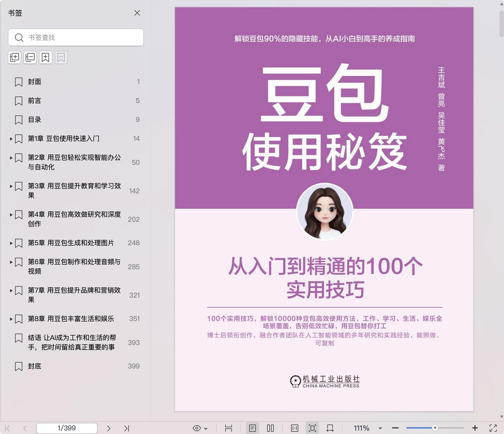Click the bookmark search field
Screen dimensions: 504x434
(x=76, y=37)
